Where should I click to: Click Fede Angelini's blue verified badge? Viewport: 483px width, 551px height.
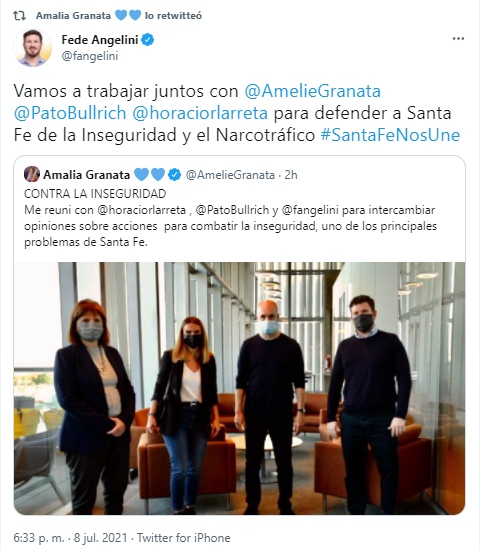click(148, 40)
